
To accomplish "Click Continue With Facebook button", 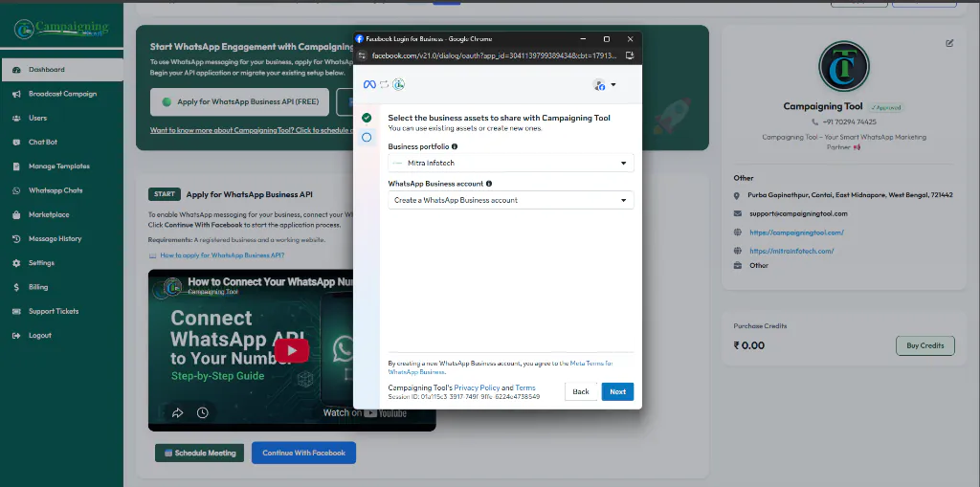I will tap(303, 453).
